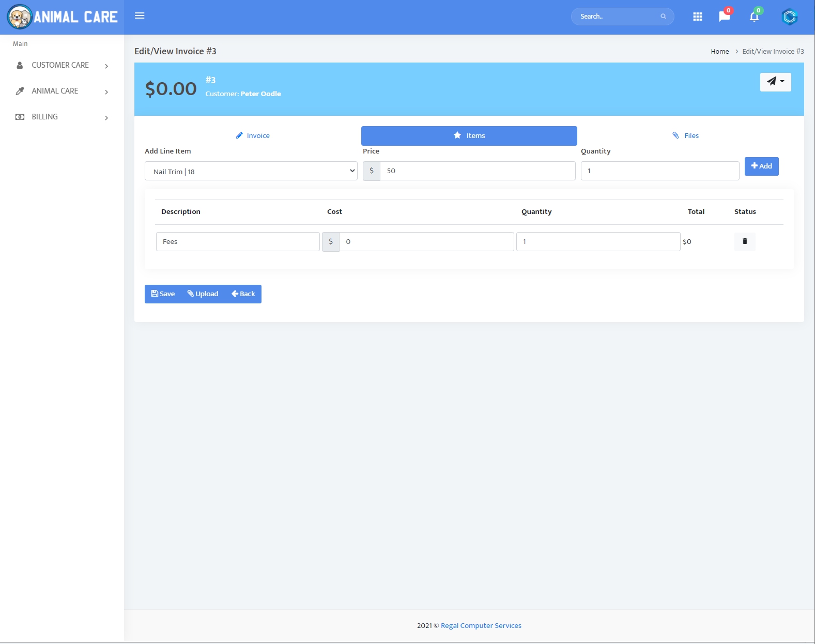Screen dimensions: 815x644
Task: Open the apps grid icon
Action: pos(698,17)
